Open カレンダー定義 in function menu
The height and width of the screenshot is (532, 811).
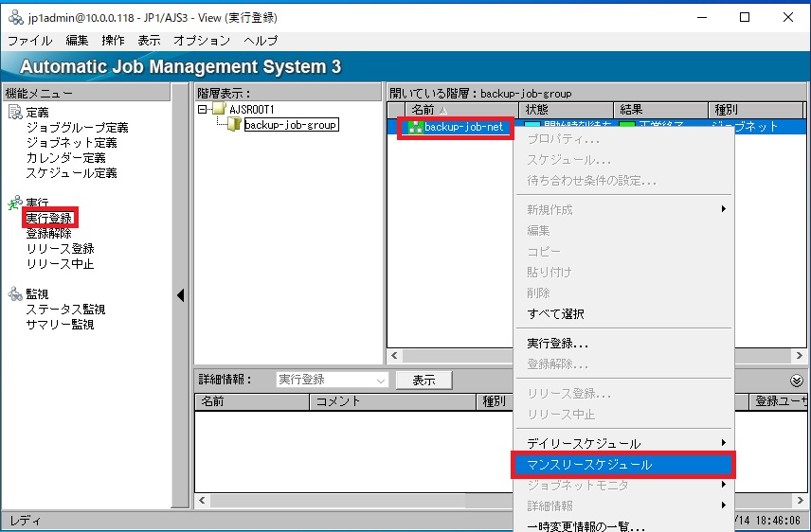65,157
